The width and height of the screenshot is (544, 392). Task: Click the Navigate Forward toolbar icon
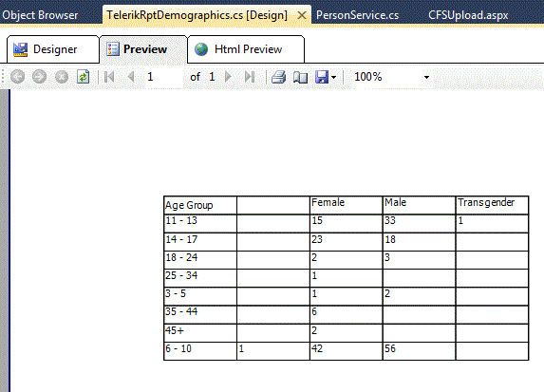(39, 77)
